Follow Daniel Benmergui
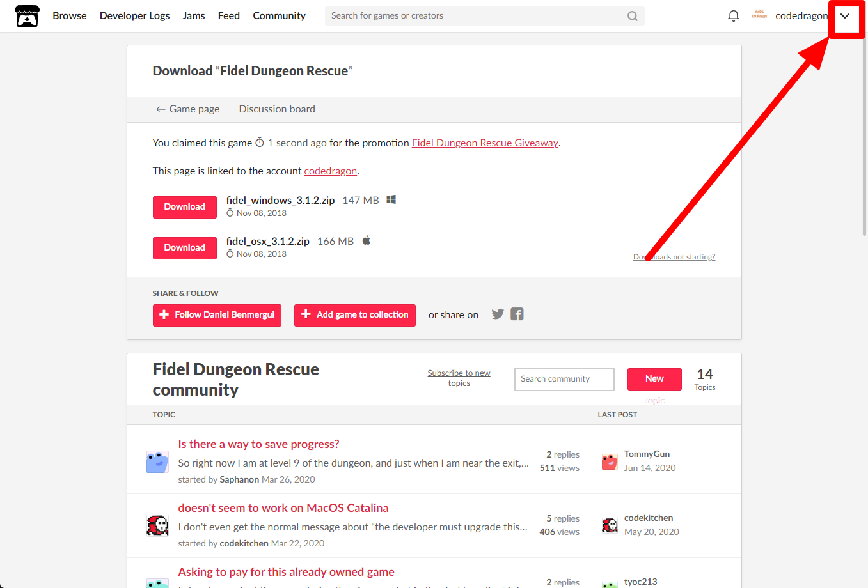This screenshot has width=868, height=588. coord(217,315)
